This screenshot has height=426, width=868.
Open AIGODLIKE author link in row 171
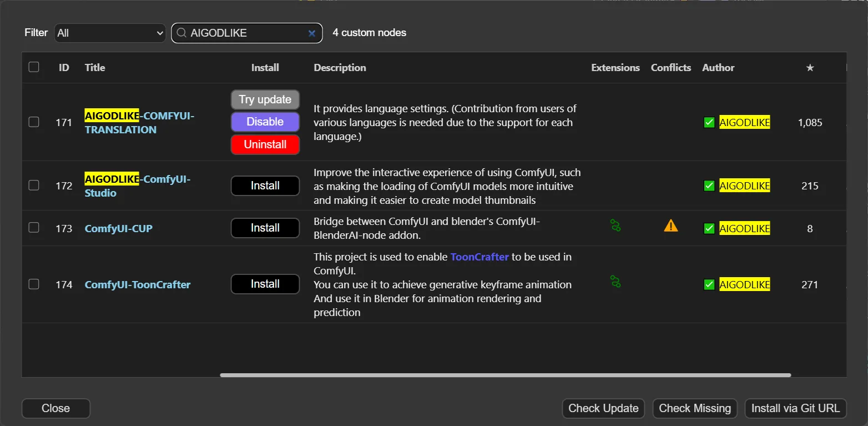(745, 123)
